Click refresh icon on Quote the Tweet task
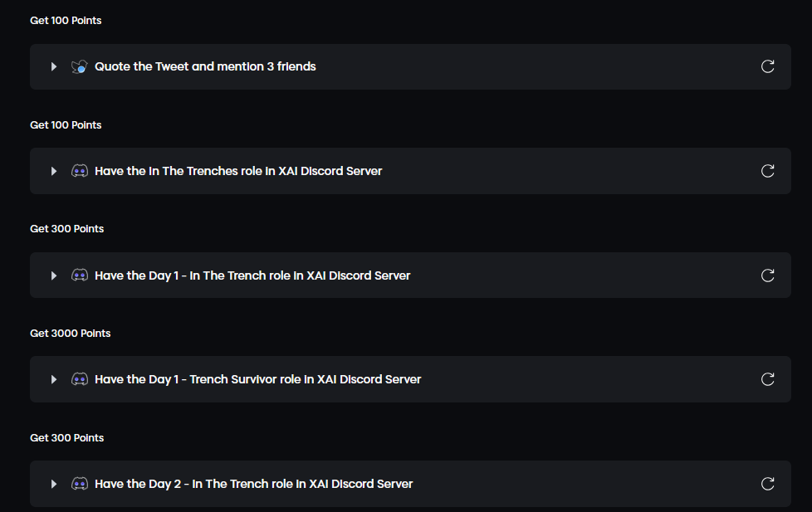Image resolution: width=812 pixels, height=512 pixels. point(768,66)
